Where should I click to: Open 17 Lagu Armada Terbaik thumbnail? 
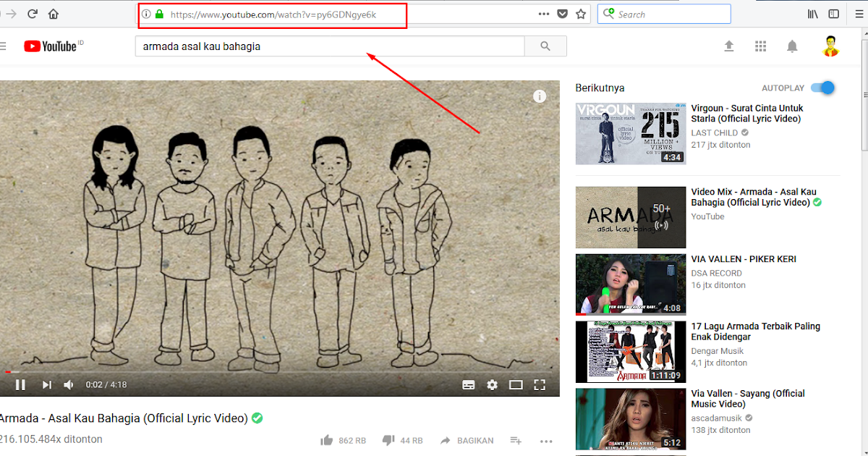tap(631, 352)
